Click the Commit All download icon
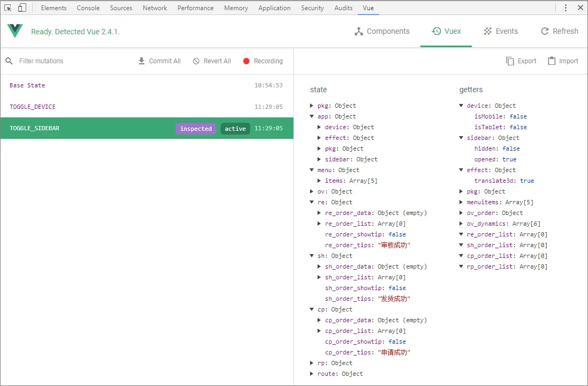The height and width of the screenshot is (386, 588). [141, 61]
